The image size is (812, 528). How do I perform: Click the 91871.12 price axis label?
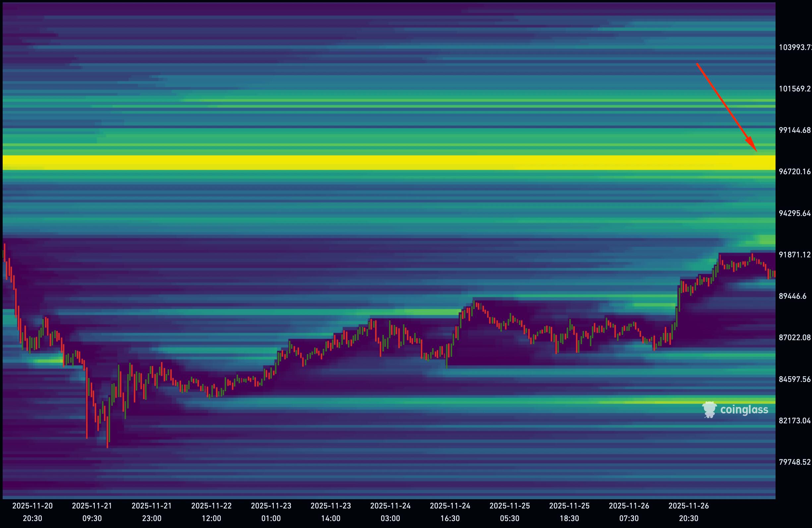pyautogui.click(x=794, y=254)
